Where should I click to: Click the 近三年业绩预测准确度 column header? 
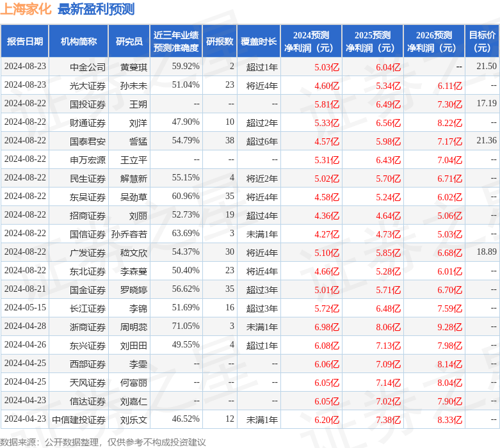[x=176, y=42]
